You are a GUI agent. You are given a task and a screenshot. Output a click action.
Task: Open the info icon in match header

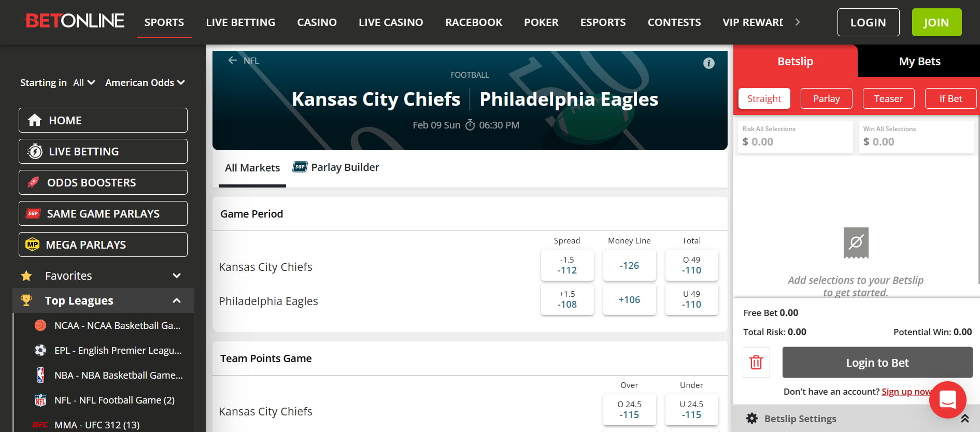tap(708, 63)
